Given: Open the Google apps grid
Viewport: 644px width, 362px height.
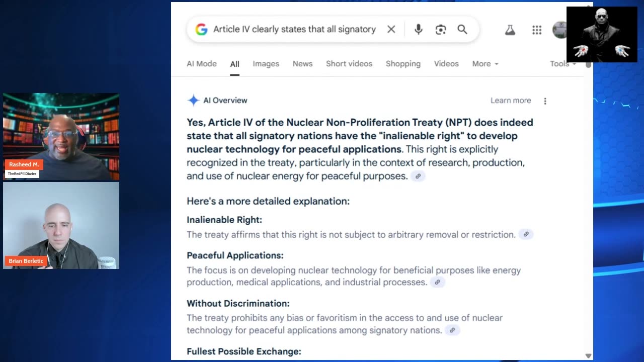Looking at the screenshot, I should pos(537,30).
